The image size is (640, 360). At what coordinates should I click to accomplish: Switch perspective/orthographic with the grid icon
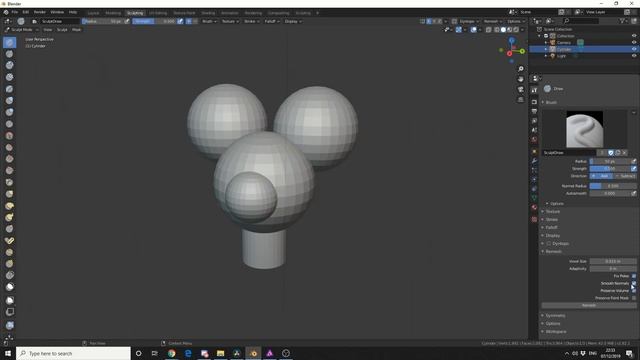point(520,100)
